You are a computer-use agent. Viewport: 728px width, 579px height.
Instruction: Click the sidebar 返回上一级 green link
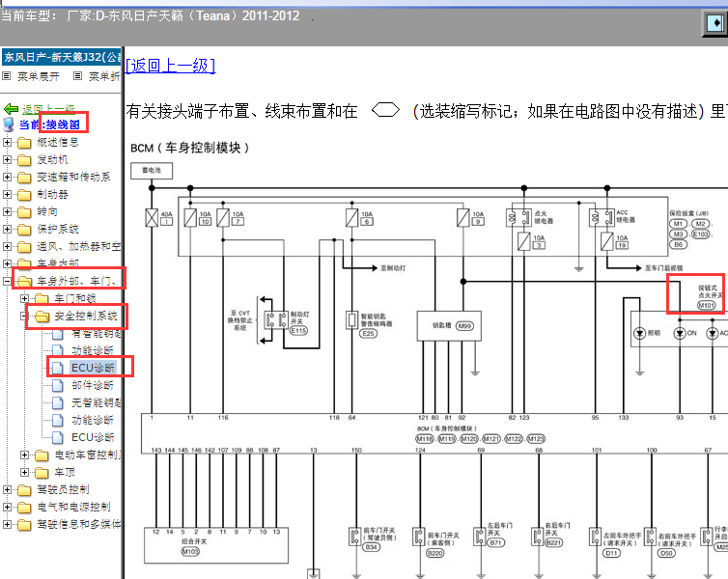tap(48, 109)
